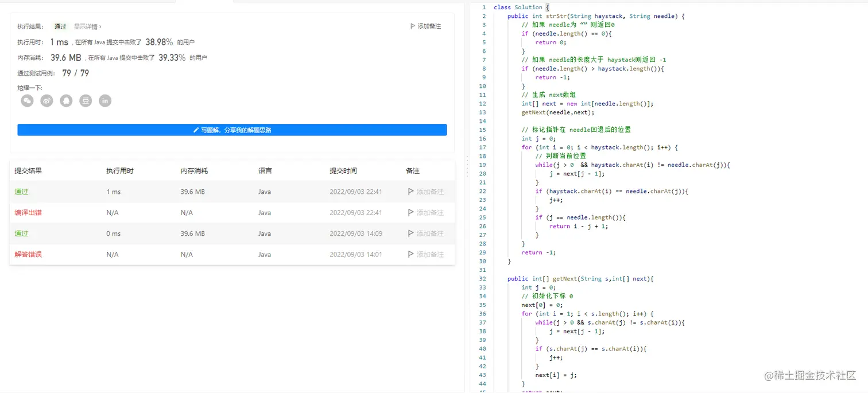Open the 解答错误 submission result
The width and height of the screenshot is (868, 393).
click(x=28, y=254)
